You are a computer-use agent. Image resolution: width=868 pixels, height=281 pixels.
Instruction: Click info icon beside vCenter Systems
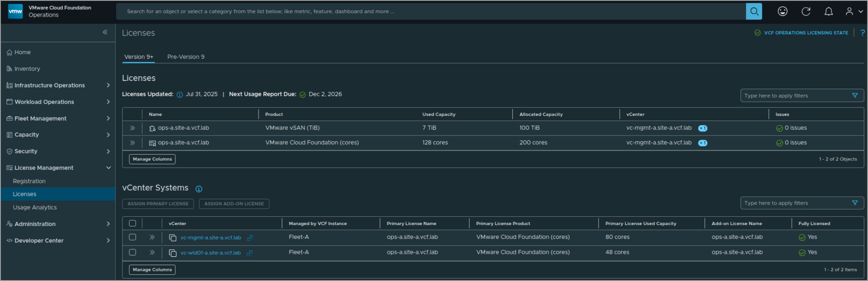coord(199,189)
